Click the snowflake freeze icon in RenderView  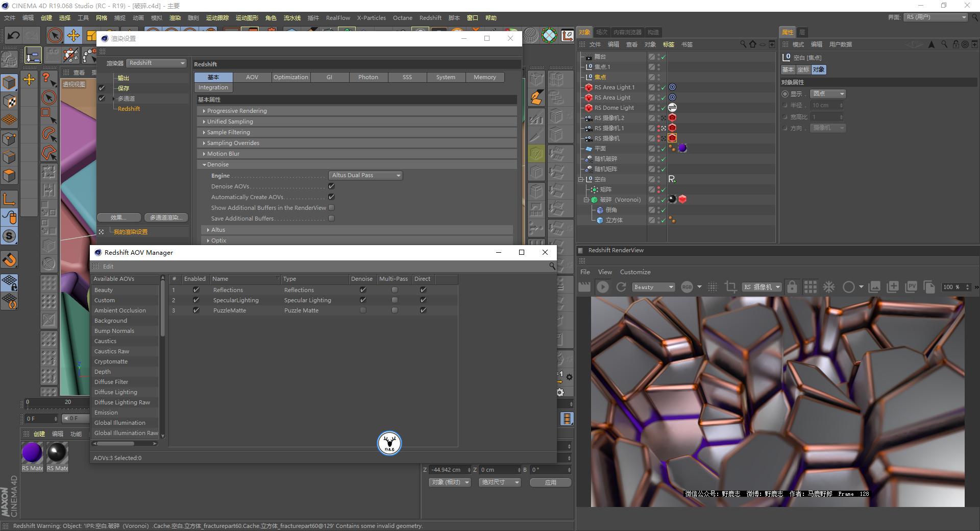tap(829, 287)
